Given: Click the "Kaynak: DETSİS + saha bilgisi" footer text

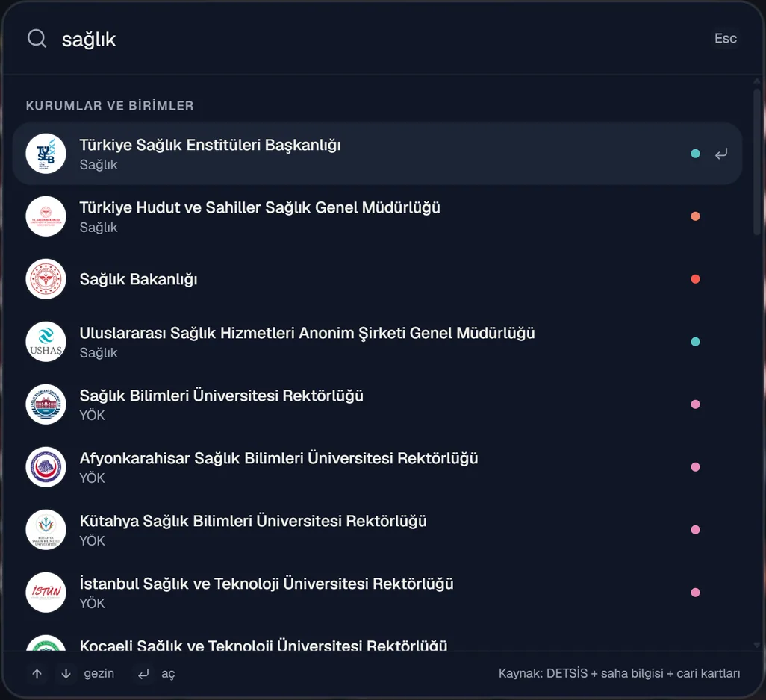Looking at the screenshot, I should pos(619,674).
